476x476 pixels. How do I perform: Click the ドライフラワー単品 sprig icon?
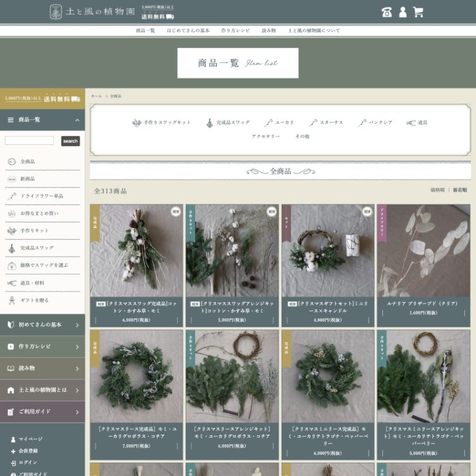[12, 196]
